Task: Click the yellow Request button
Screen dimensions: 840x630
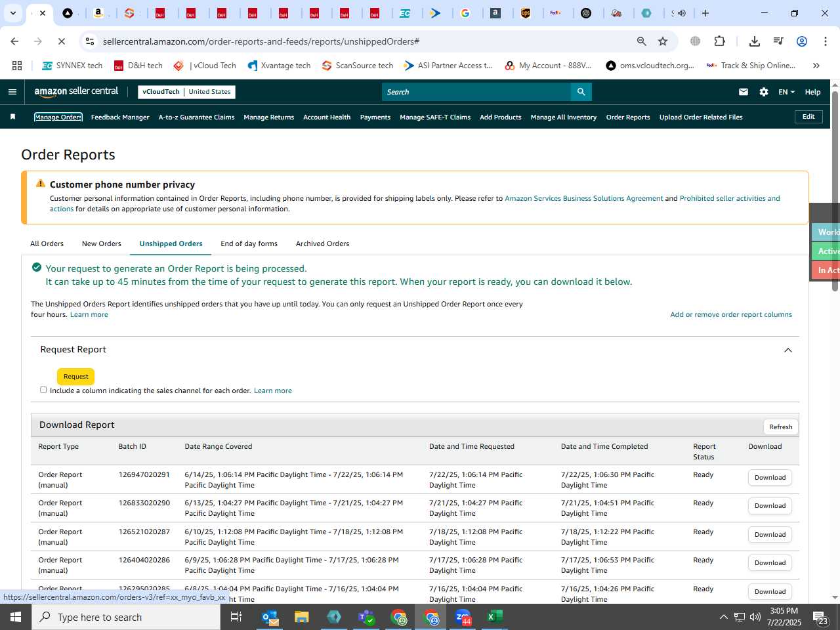Action: pyautogui.click(x=75, y=377)
